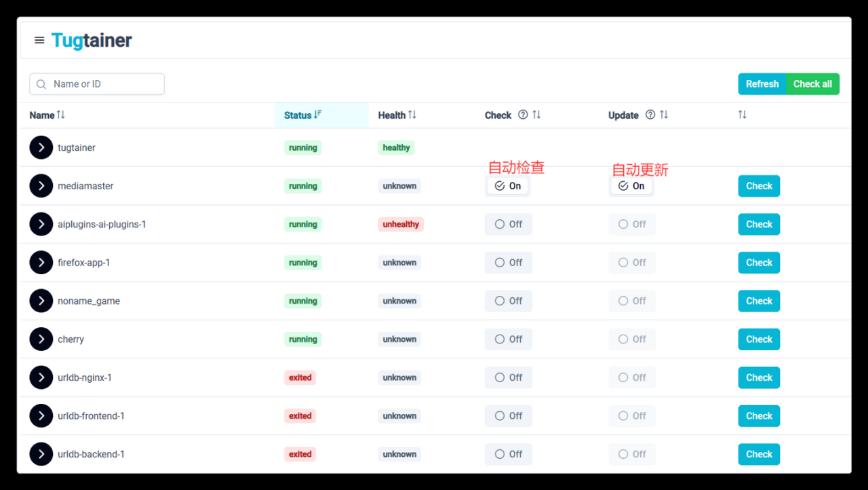
Task: Enable Check toggle for noname_game
Action: (x=508, y=301)
